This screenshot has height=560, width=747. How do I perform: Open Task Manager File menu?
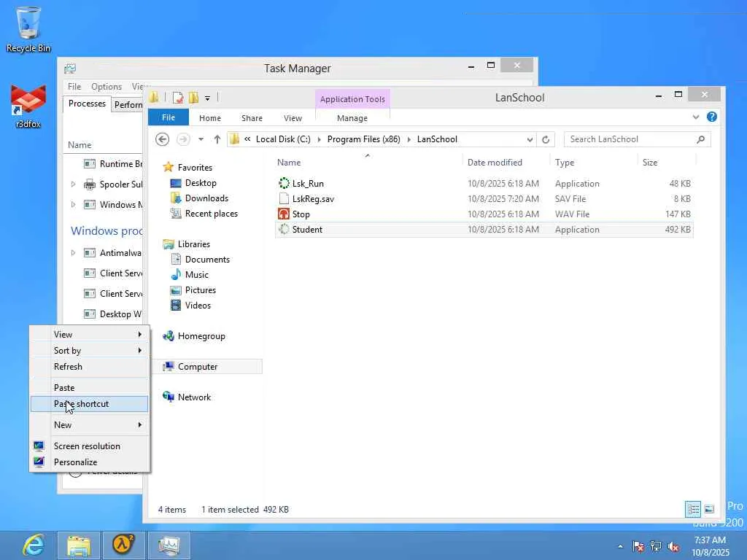point(74,86)
